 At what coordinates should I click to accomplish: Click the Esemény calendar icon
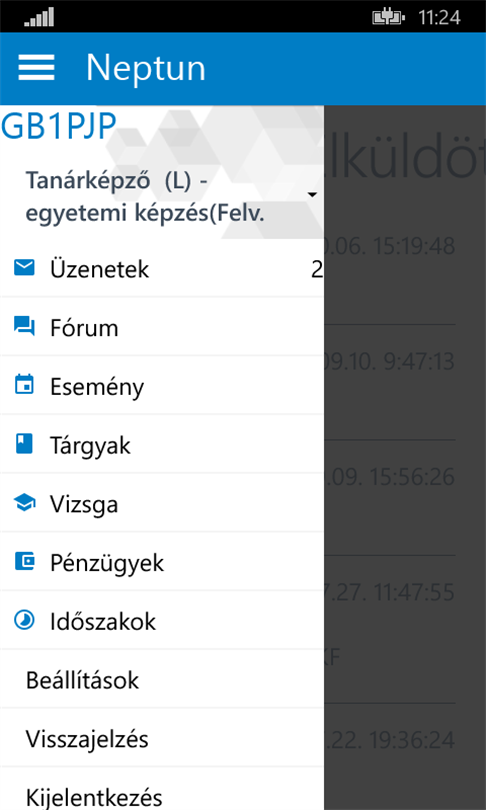pyautogui.click(x=24, y=385)
